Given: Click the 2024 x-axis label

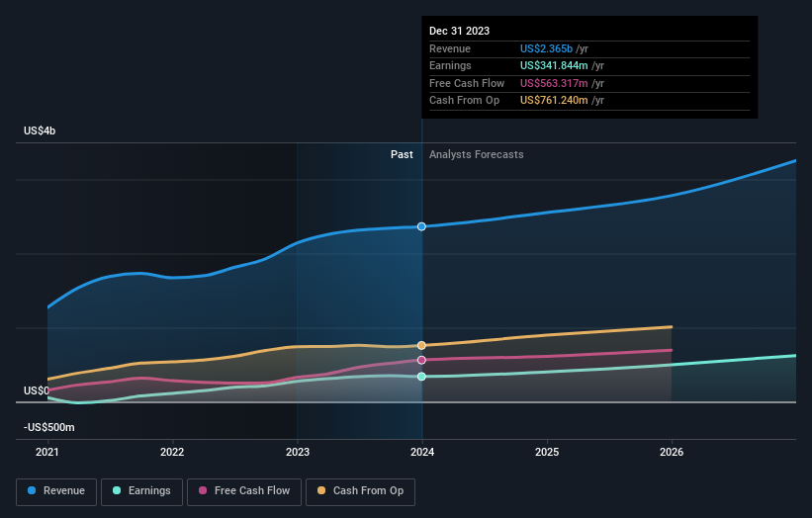Looking at the screenshot, I should 422,453.
